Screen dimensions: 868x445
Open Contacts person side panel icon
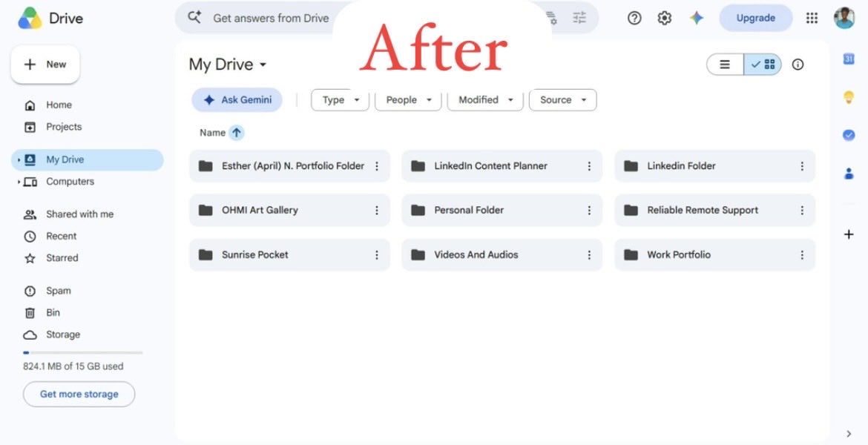coord(849,174)
